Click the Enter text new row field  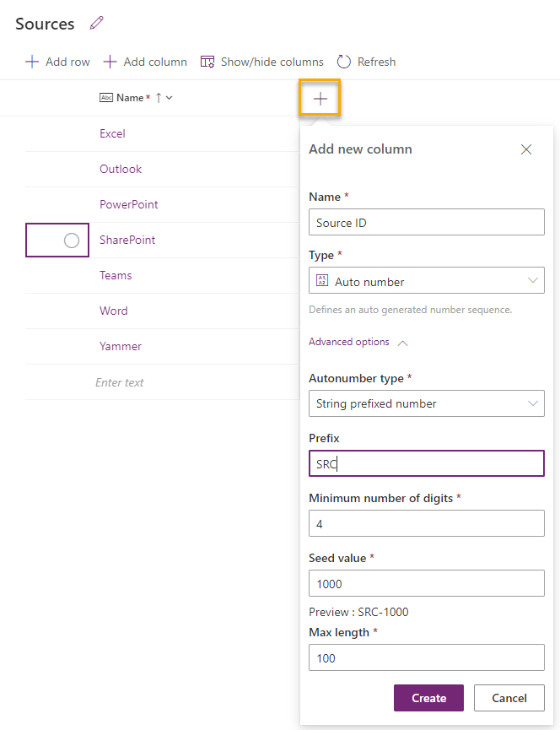120,382
